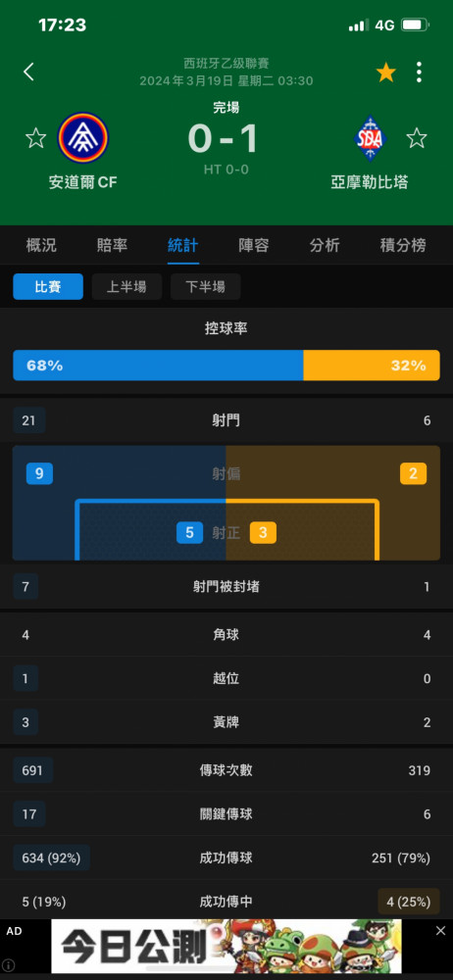Favorite 安道爾 CF with the left star
The height and width of the screenshot is (980, 453).
[x=35, y=137]
